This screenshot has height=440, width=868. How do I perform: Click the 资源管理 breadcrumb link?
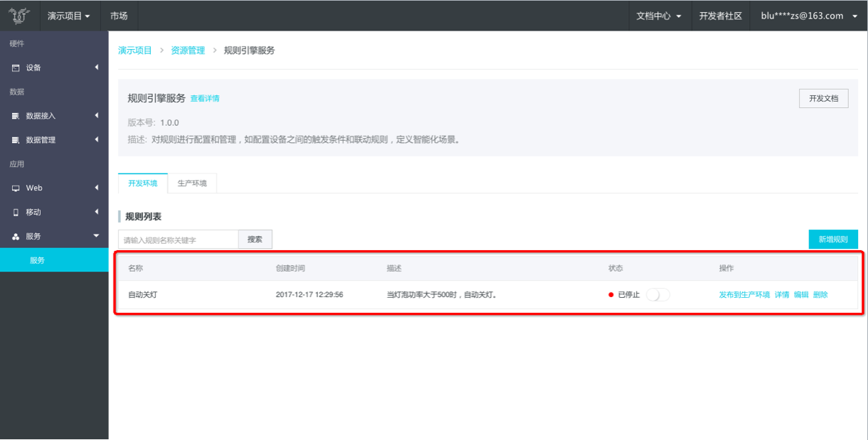point(188,50)
